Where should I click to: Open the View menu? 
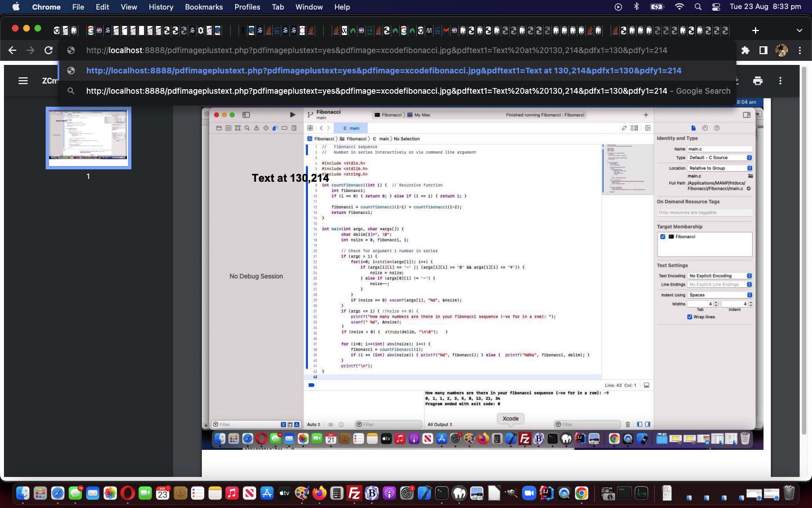point(129,7)
